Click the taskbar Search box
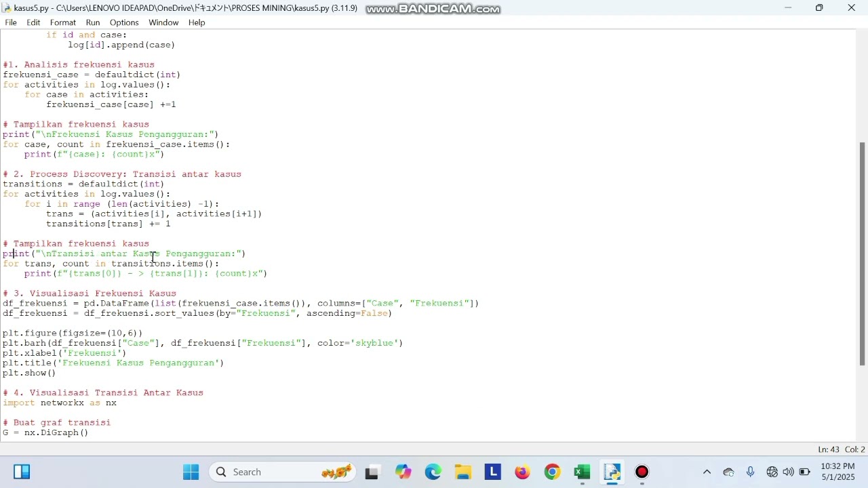 point(283,472)
